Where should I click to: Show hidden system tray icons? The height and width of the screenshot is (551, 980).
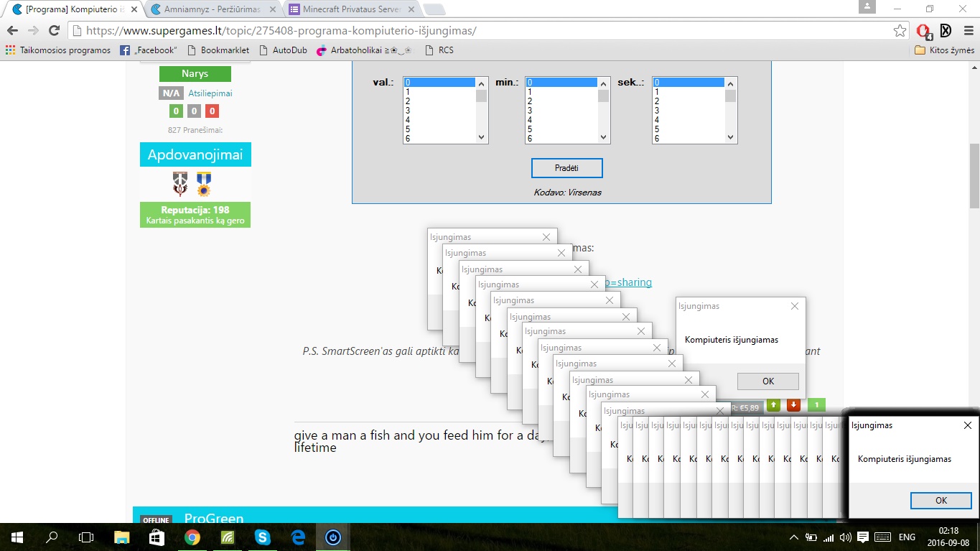[793, 537]
